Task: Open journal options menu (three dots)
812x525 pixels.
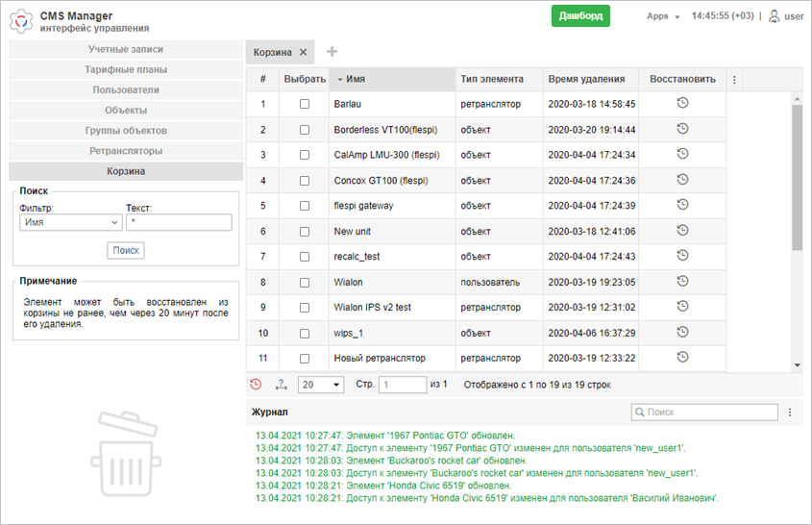Action: [790, 412]
